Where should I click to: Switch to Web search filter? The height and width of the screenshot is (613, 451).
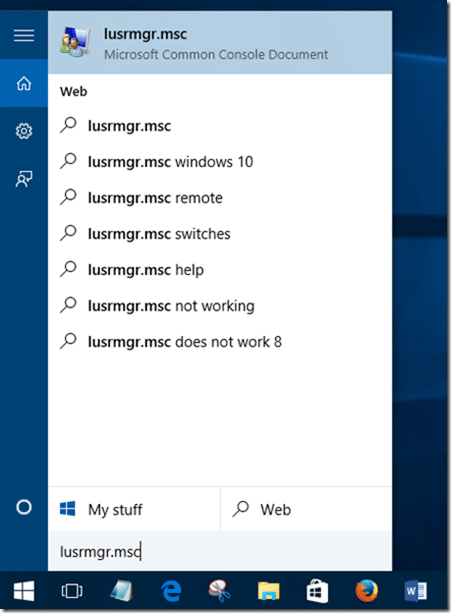tap(306, 509)
